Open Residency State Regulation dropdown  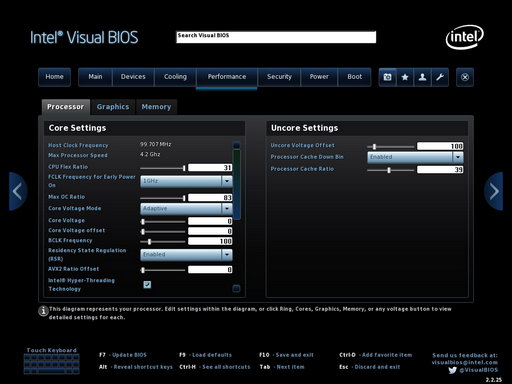point(186,255)
